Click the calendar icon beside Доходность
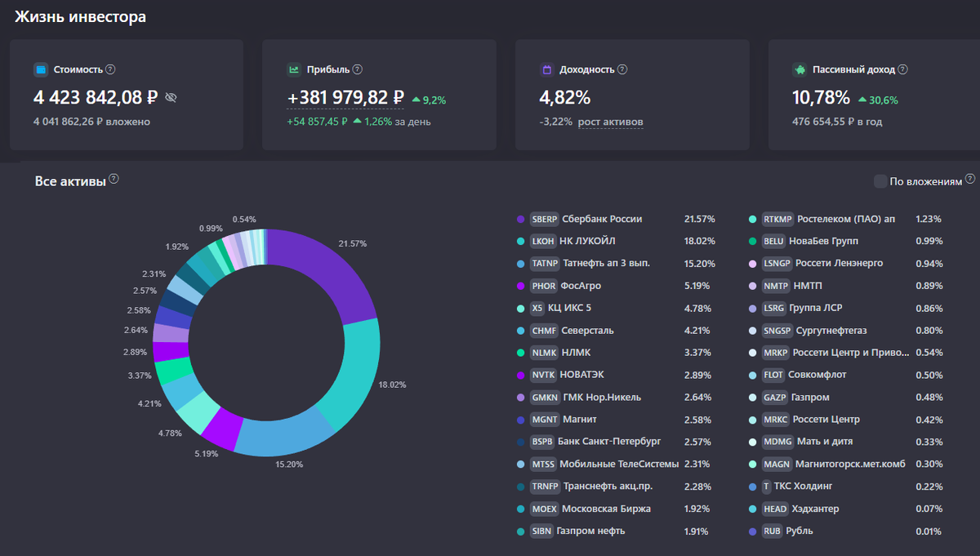Image resolution: width=980 pixels, height=556 pixels. tap(547, 69)
